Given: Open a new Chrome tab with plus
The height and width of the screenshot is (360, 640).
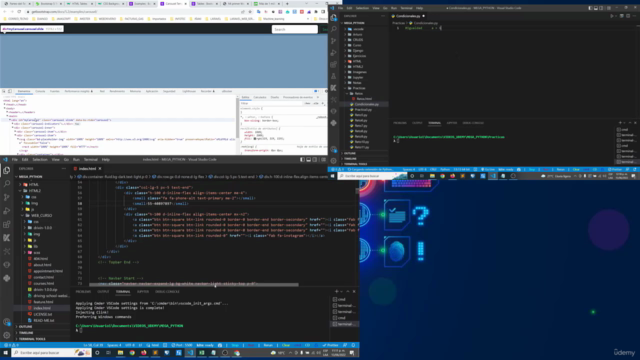Looking at the screenshot, I should coord(287,4).
